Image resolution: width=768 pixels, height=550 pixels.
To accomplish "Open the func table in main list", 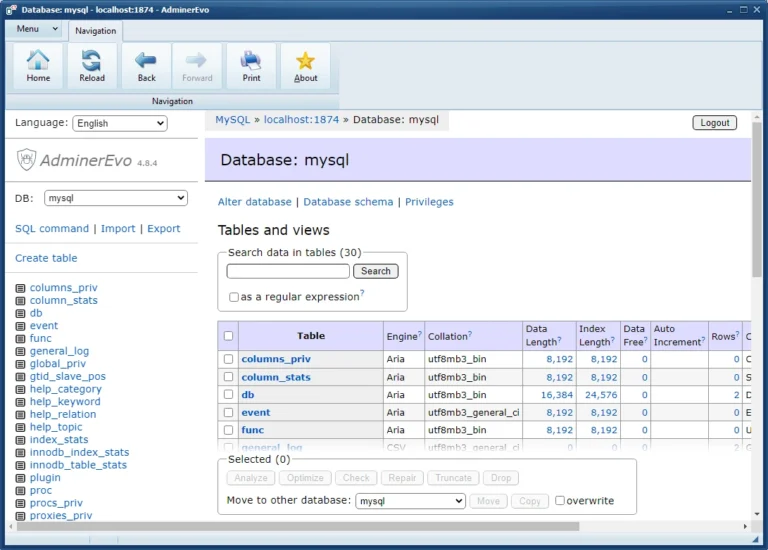I will tap(253, 430).
